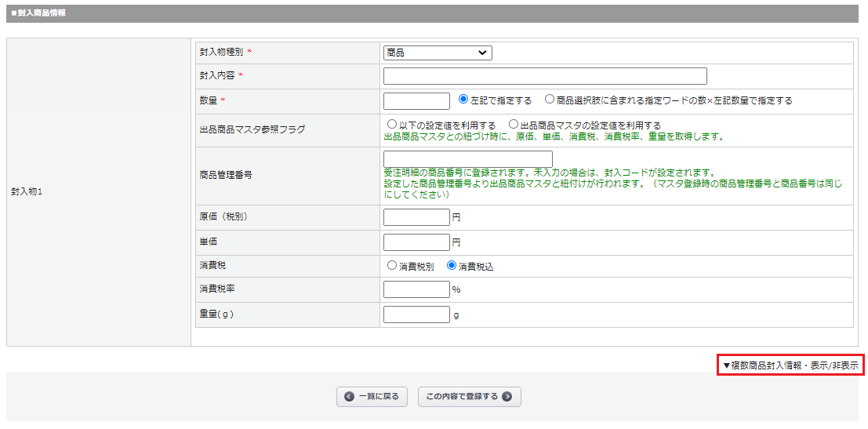Click the ■封入商品情報 section header bar
The image size is (868, 429).
pyautogui.click(x=434, y=13)
